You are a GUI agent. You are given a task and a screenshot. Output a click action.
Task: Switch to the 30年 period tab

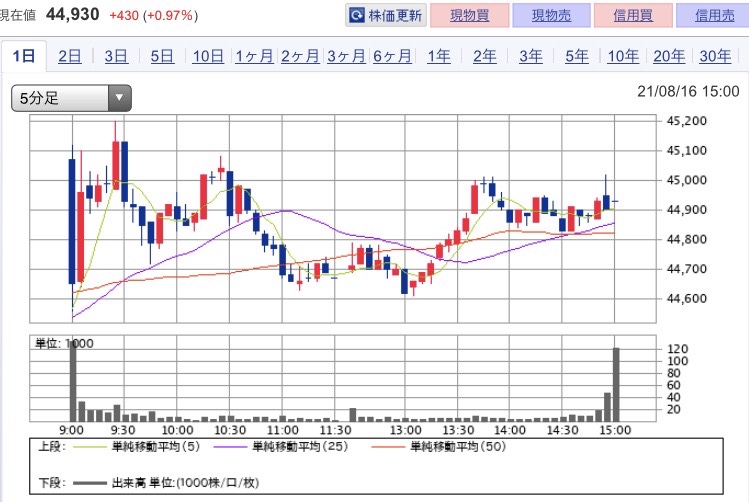(715, 56)
